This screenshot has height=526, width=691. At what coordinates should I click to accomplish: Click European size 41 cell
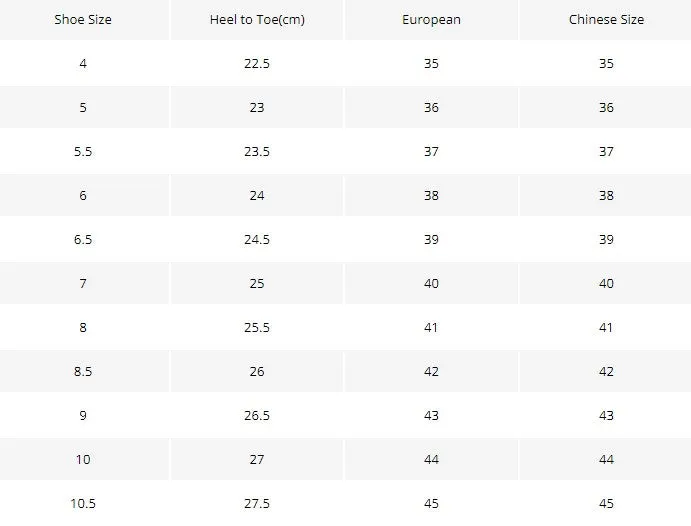(x=431, y=328)
